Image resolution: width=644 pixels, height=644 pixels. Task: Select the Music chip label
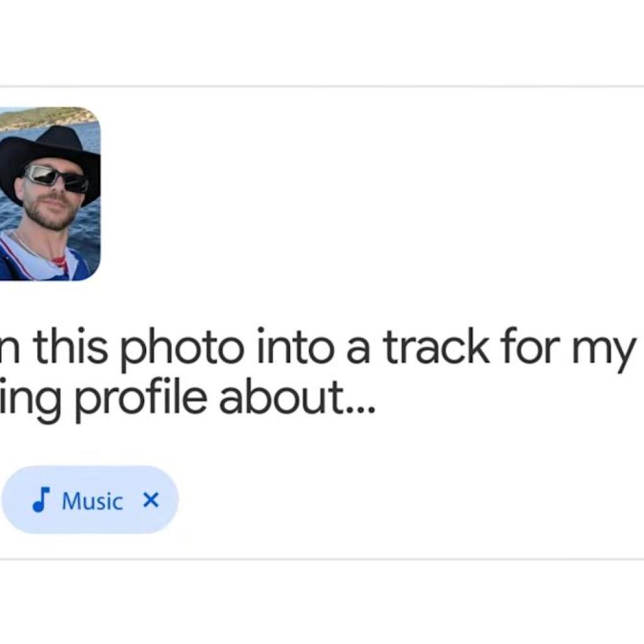(x=92, y=501)
